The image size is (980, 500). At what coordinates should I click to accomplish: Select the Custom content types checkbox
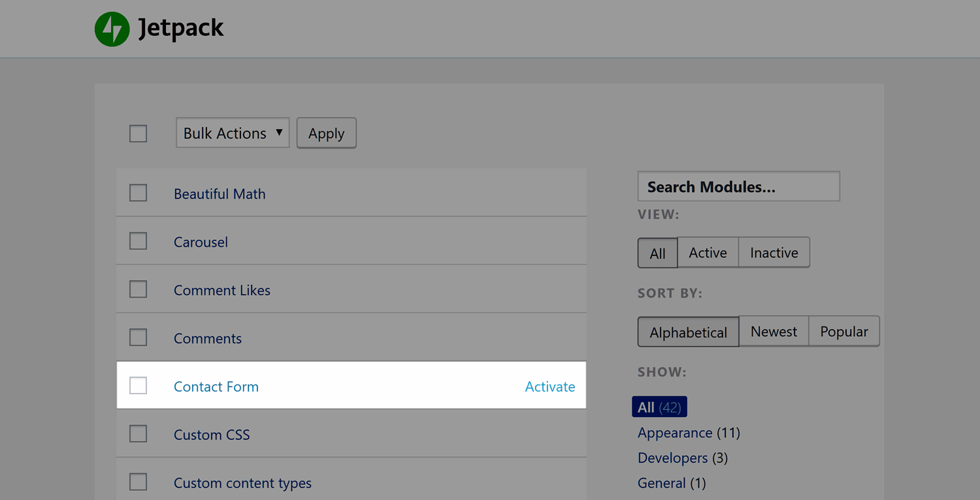click(138, 482)
